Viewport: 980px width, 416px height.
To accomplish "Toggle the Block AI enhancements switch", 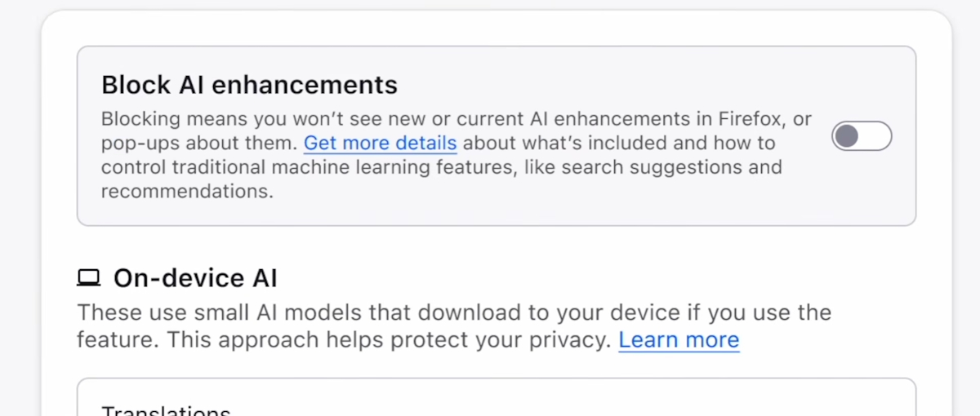I will 862,136.
